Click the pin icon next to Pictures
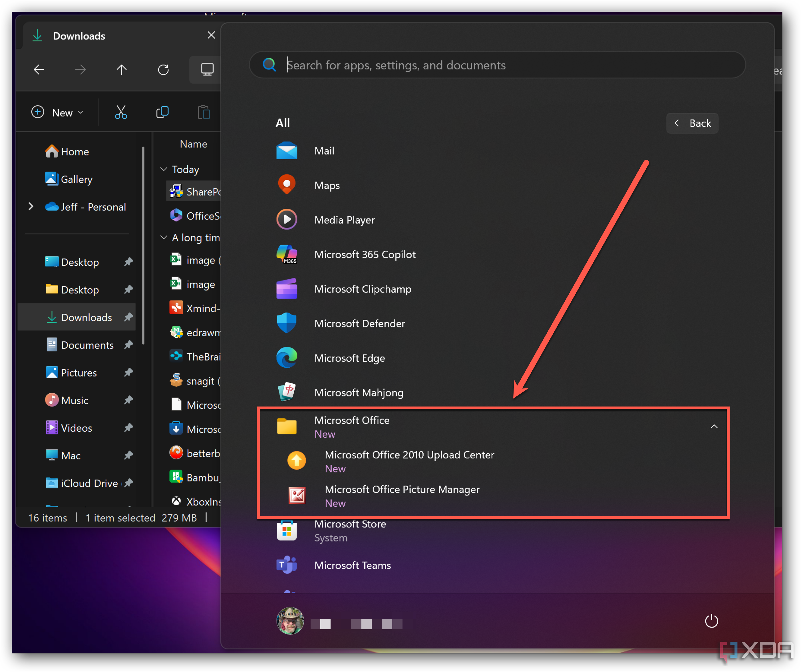Screen dimensions: 801x672 128,373
